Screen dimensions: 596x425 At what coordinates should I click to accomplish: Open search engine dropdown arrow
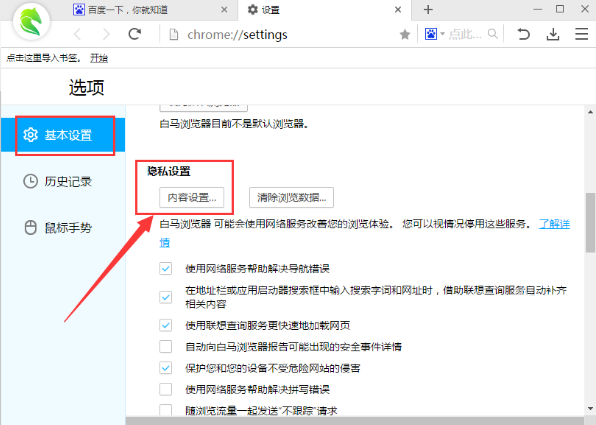click(442, 34)
